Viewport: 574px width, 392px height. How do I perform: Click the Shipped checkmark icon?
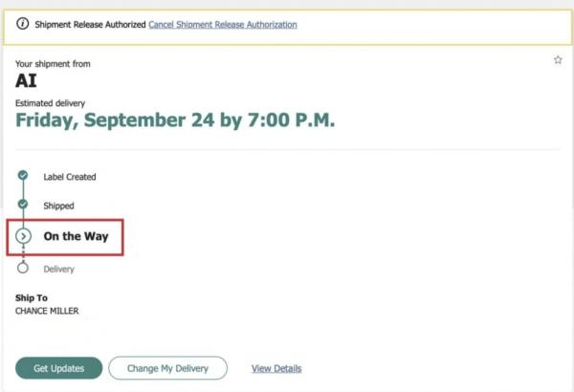point(23,205)
